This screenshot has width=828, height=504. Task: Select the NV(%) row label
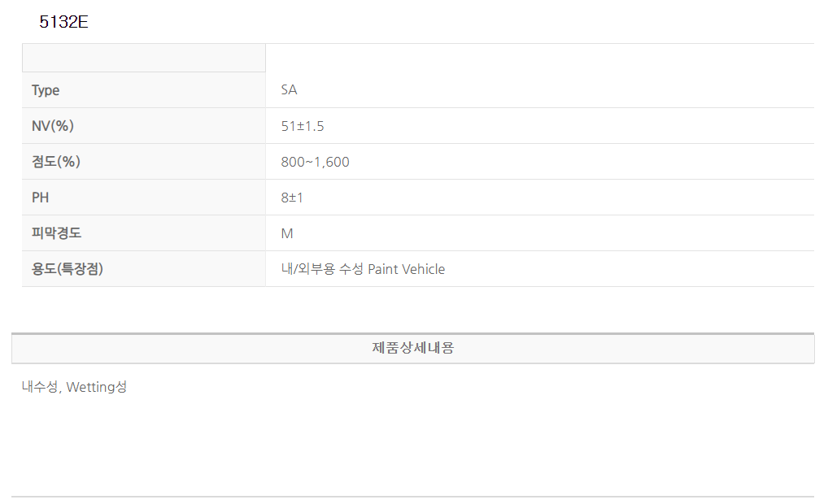click(53, 126)
